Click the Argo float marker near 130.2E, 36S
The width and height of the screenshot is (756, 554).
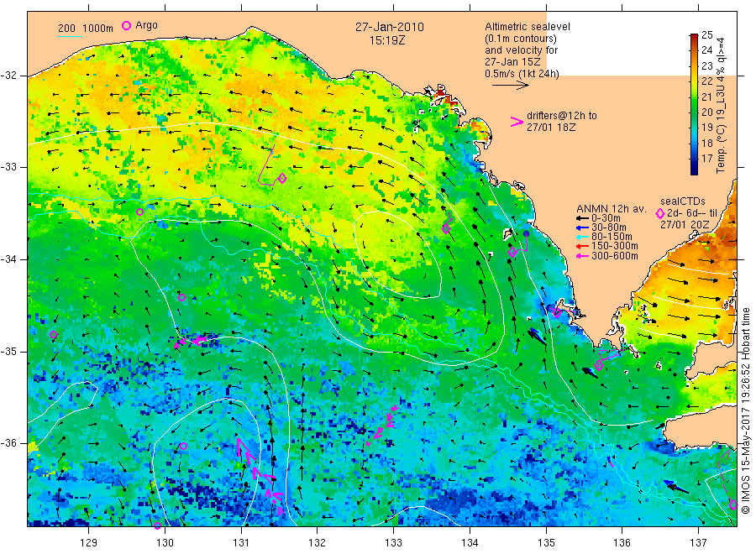point(183,446)
